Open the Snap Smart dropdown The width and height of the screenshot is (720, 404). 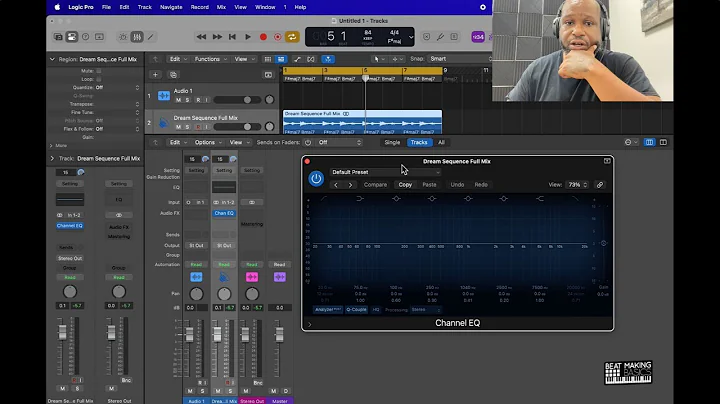tap(458, 59)
